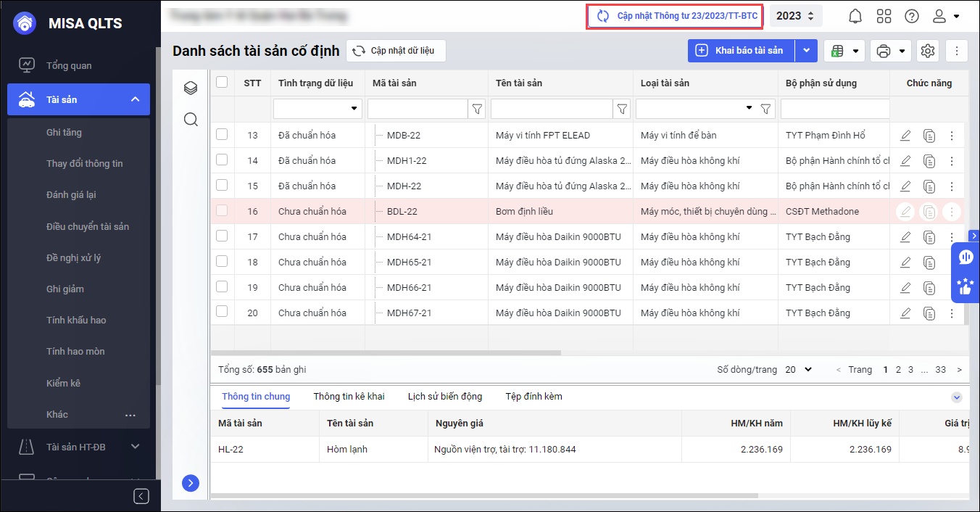Open Tính khấu hao in the sidebar
The height and width of the screenshot is (512, 980).
coord(76,320)
